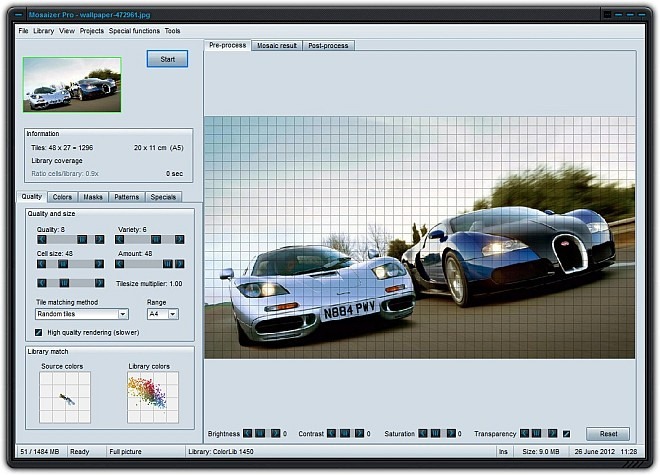
Task: Click the source image thumbnail
Action: pyautogui.click(x=72, y=85)
